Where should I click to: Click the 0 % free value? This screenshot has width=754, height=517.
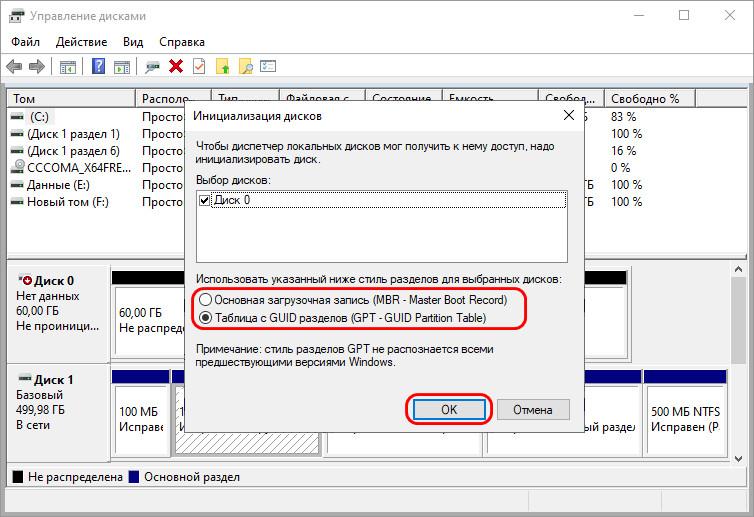(620, 168)
